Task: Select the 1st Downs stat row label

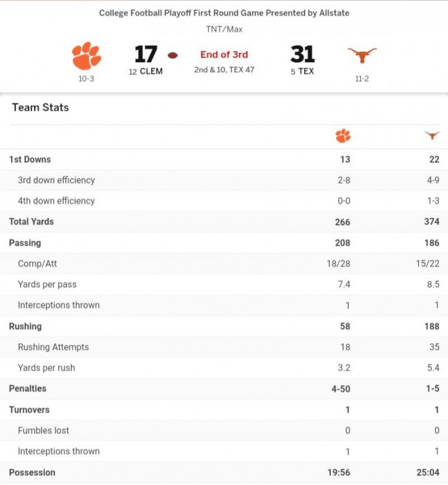Action: point(30,159)
